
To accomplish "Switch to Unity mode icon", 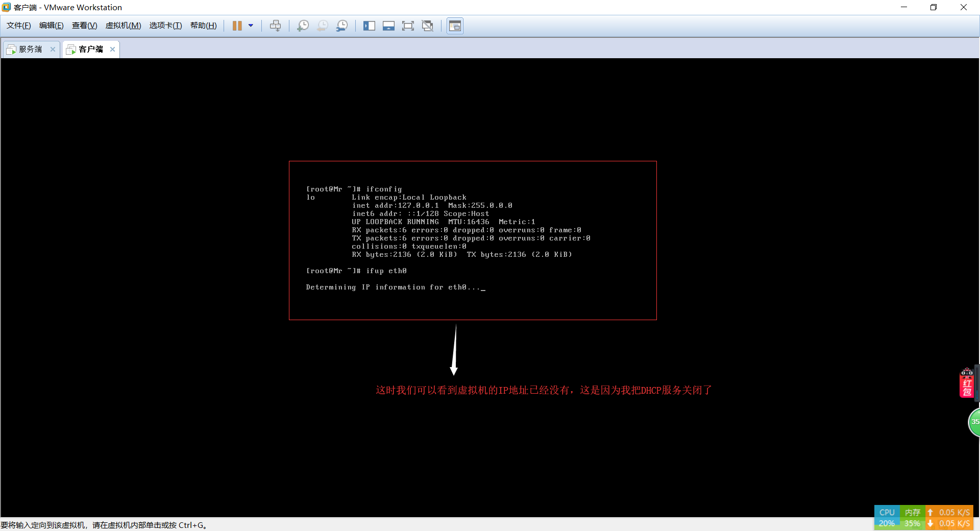I will click(x=428, y=26).
